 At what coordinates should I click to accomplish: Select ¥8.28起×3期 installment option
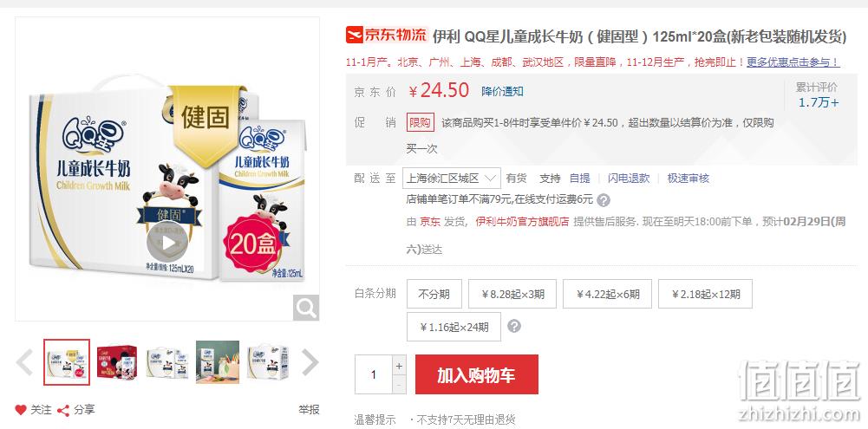512,294
